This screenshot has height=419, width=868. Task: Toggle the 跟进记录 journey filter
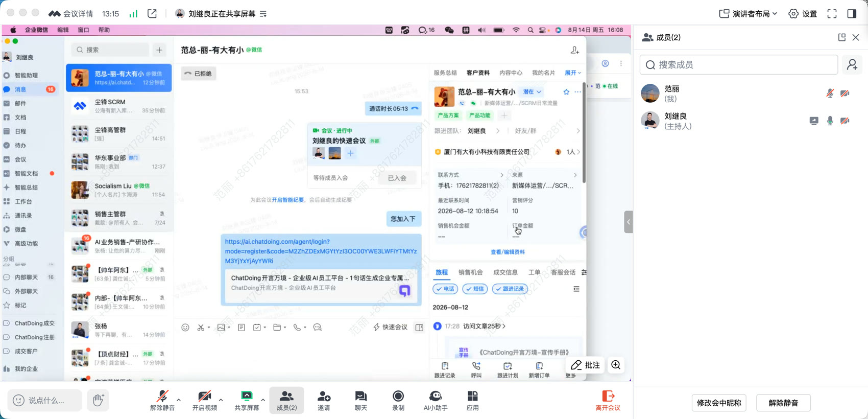tap(510, 289)
